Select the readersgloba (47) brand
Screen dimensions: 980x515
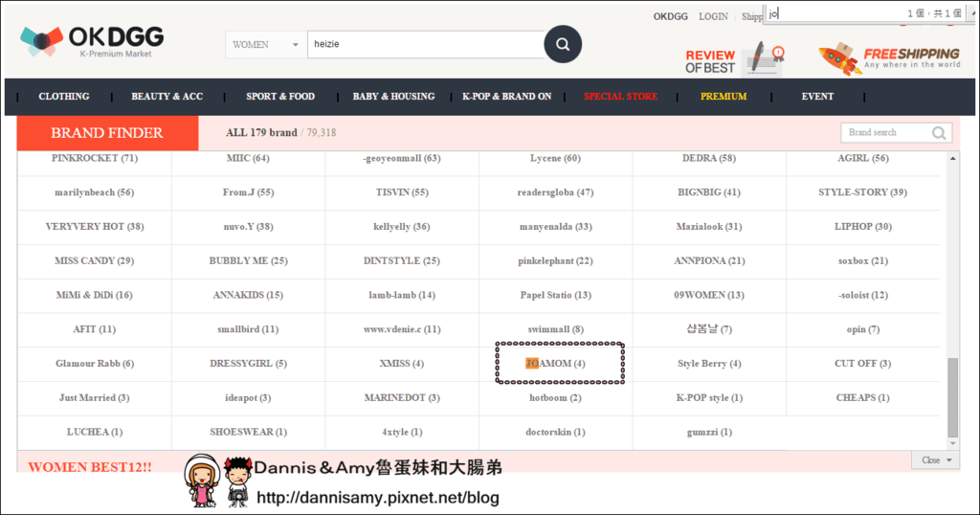pos(555,192)
